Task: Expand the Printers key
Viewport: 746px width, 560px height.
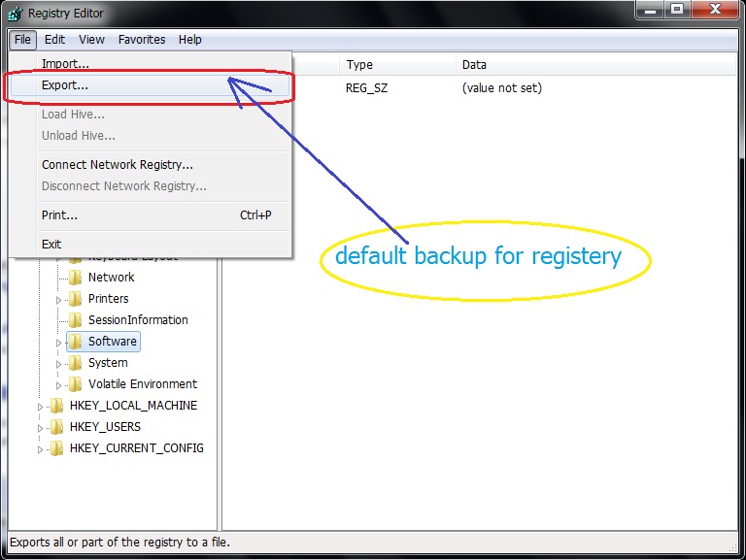Action: click(58, 300)
